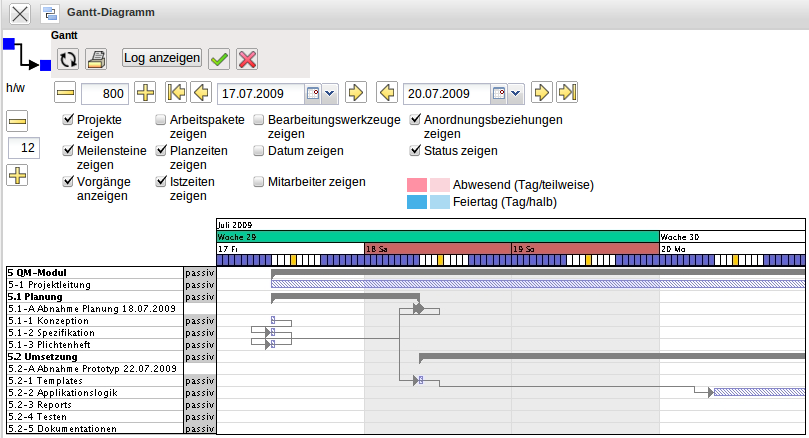This screenshot has height=438, width=809.
Task: Click the pink 'Abwesend' legend color swatch
Action: pyautogui.click(x=417, y=185)
